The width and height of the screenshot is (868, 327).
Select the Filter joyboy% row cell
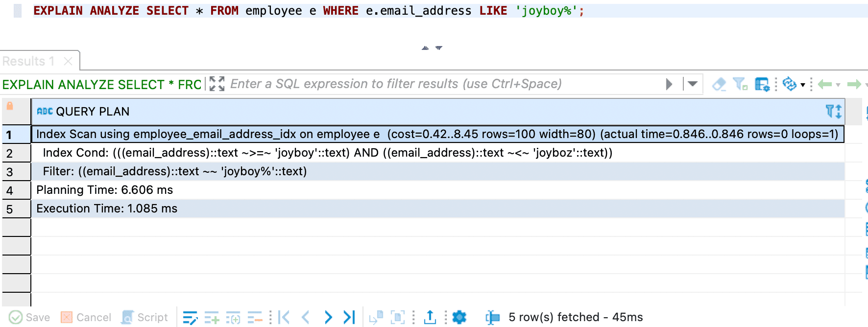pos(438,171)
